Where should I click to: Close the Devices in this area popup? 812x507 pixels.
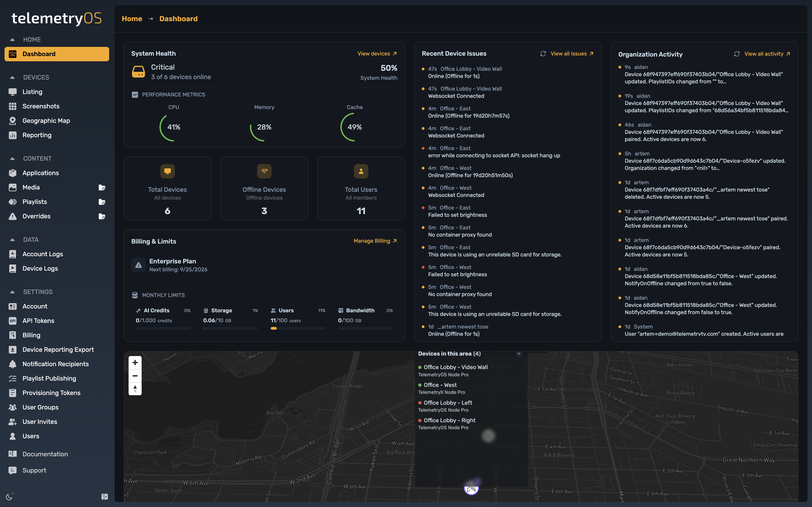point(519,354)
